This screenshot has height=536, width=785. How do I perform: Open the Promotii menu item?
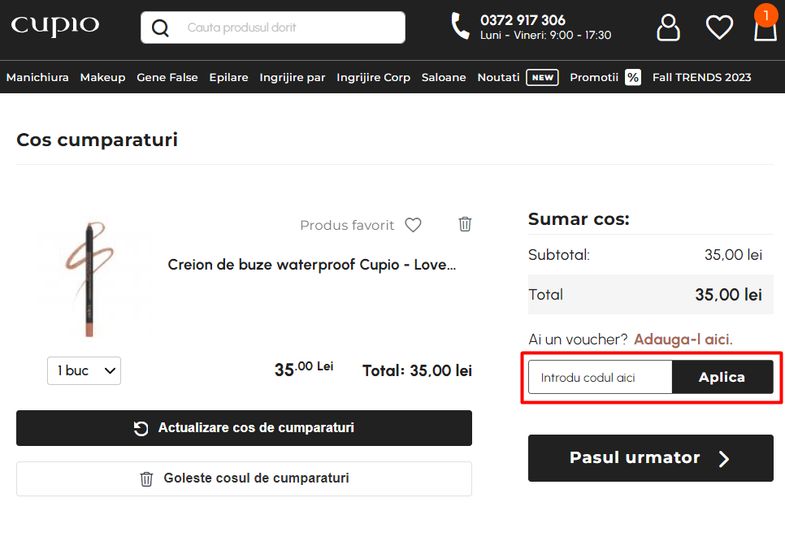point(594,78)
